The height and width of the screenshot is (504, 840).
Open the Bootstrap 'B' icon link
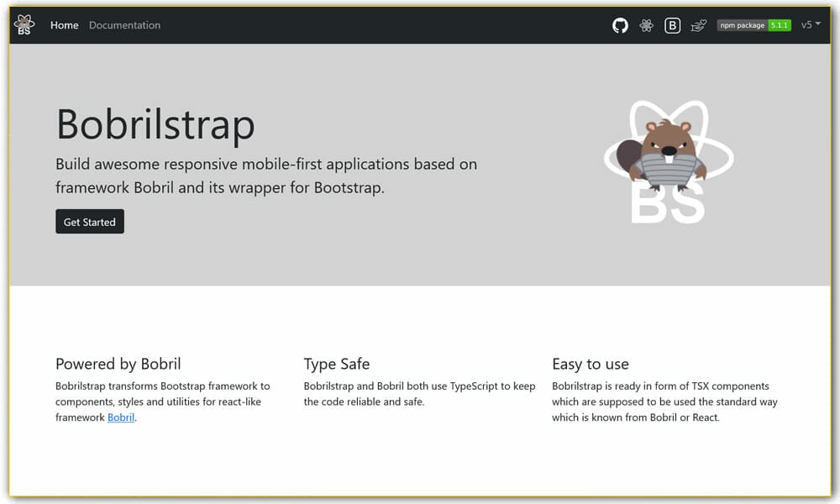click(x=672, y=25)
